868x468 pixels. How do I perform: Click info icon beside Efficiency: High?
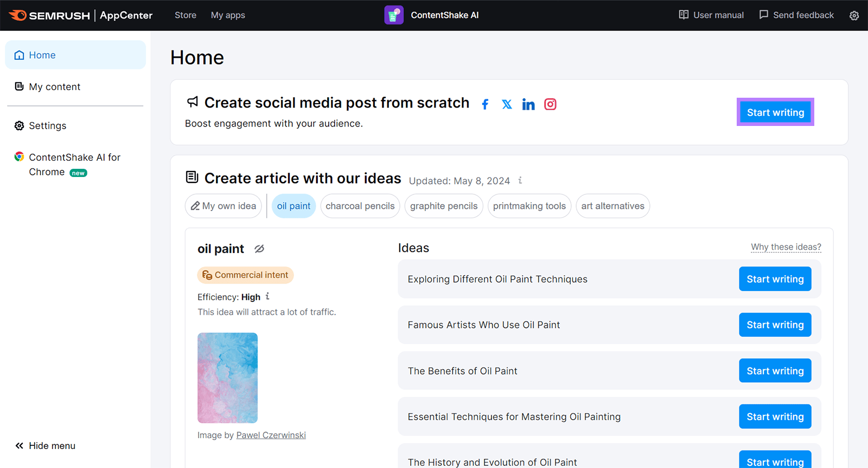tap(267, 296)
